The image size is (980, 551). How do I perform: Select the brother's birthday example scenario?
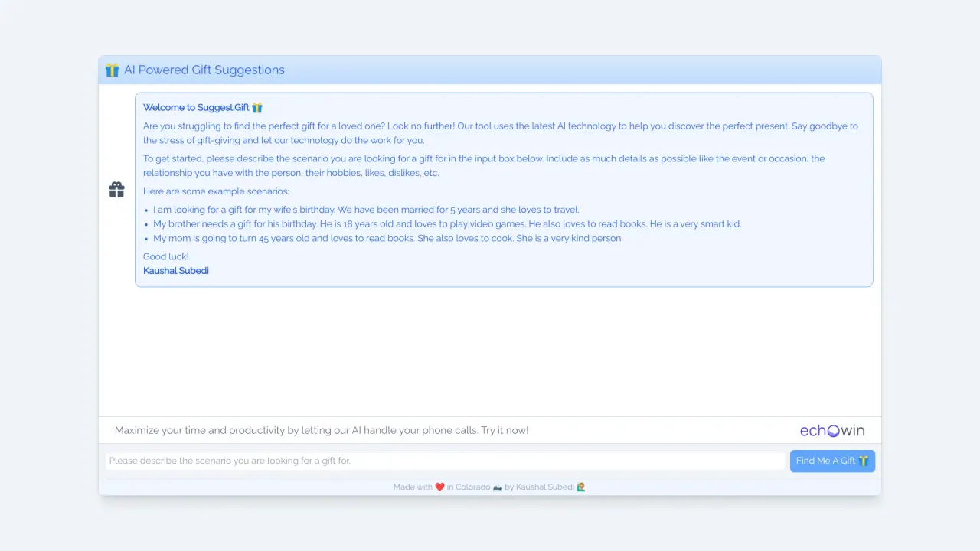[x=447, y=224]
